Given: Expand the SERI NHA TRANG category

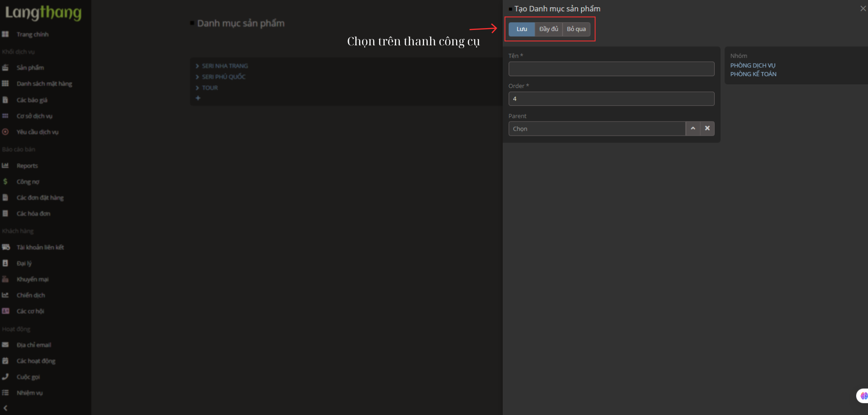Looking at the screenshot, I should coord(197,66).
